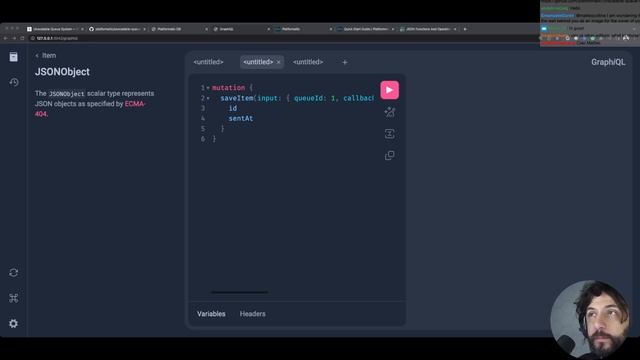Click the JSONObject heading in docs
The height and width of the screenshot is (360, 640).
tap(62, 72)
